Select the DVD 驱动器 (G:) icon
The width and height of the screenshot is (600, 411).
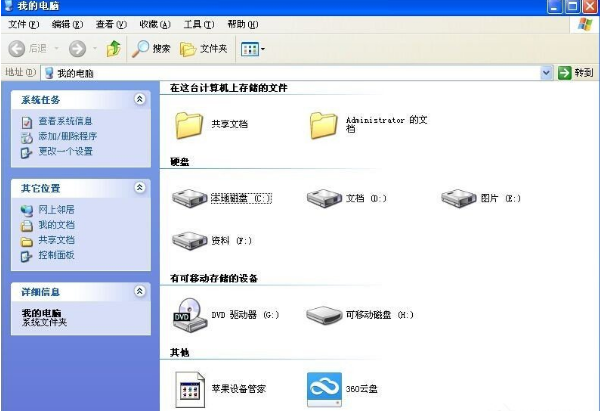tap(190, 315)
